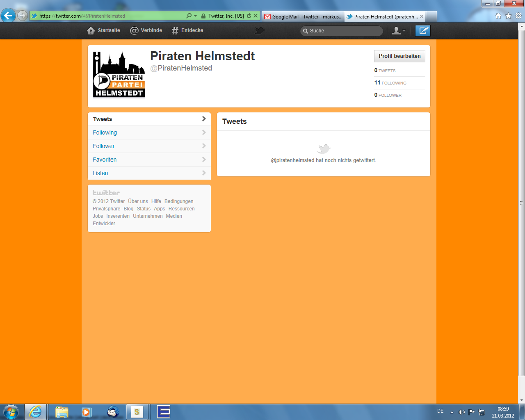525x420 pixels.
Task: Open the 11 Following stat
Action: click(x=390, y=83)
